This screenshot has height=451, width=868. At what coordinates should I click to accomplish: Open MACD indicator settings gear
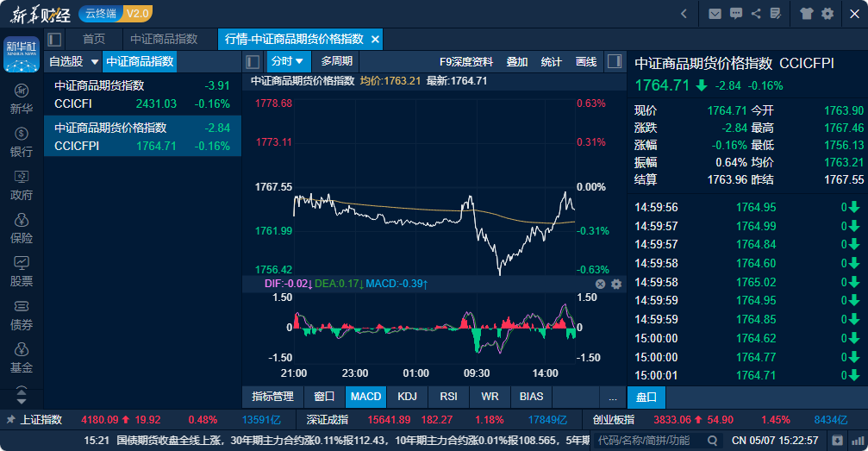coord(616,285)
